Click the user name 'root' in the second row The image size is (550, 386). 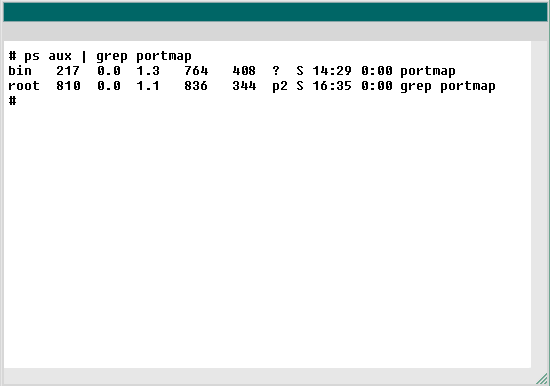click(24, 86)
